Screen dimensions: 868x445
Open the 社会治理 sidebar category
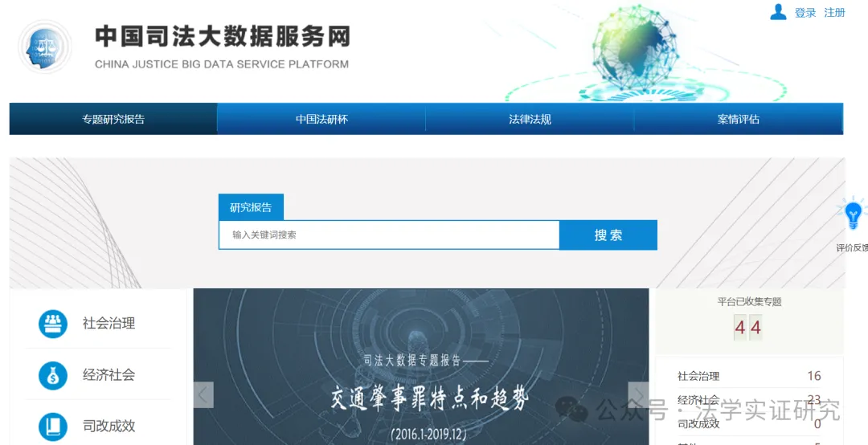pyautogui.click(x=109, y=323)
